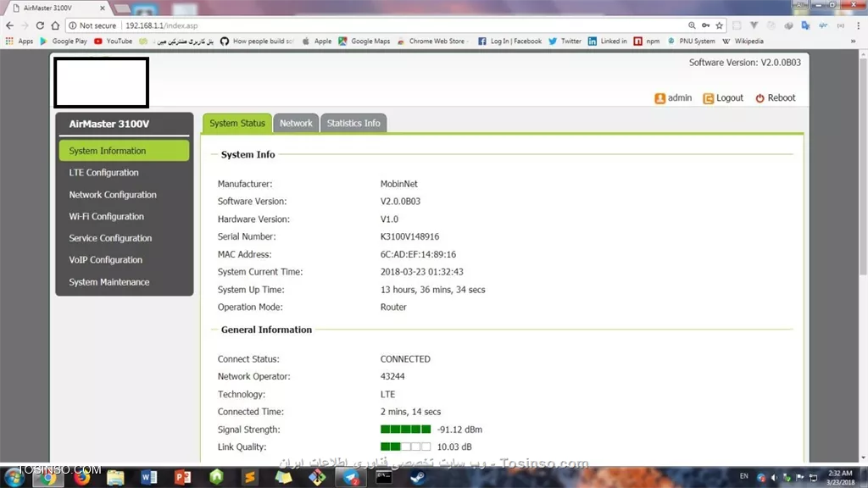The width and height of the screenshot is (868, 488).
Task: Click the Signal Strength bar indicator
Action: coord(405,430)
